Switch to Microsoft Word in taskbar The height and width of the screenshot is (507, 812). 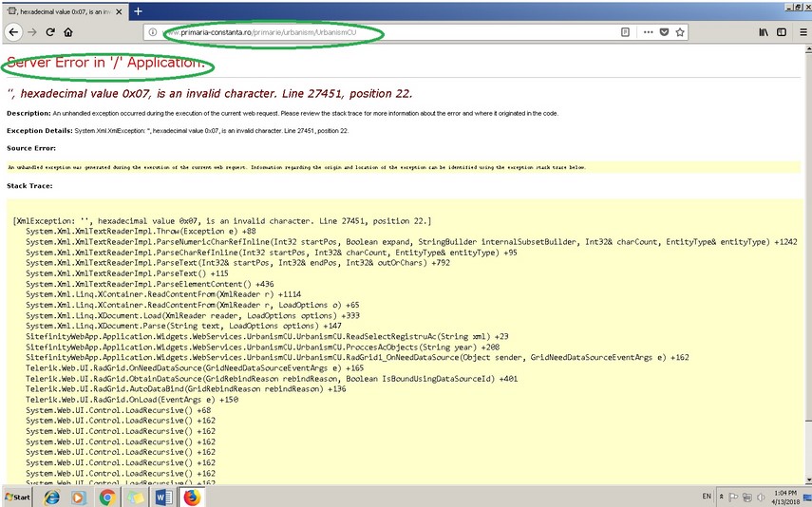(163, 497)
